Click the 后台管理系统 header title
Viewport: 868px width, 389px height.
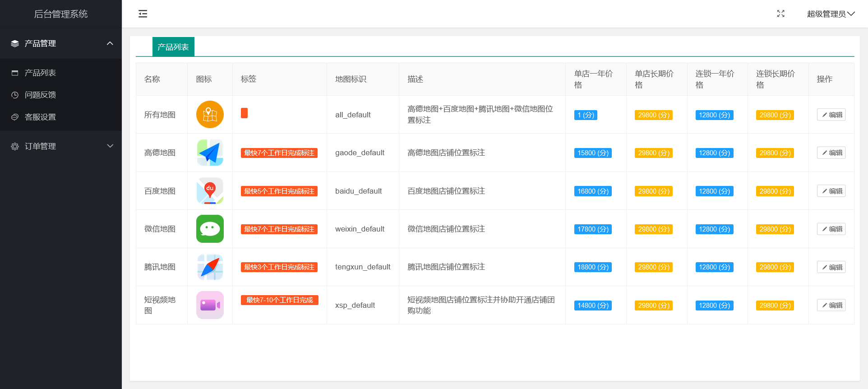click(61, 14)
